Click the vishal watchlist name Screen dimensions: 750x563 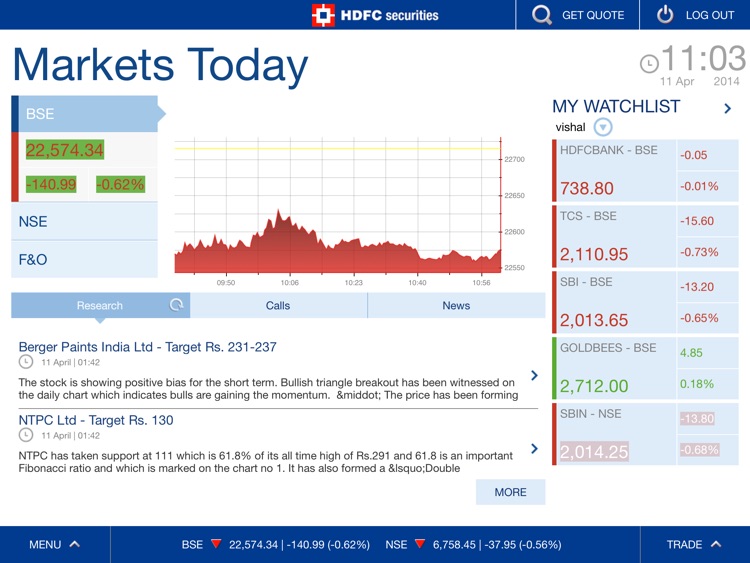(x=570, y=127)
